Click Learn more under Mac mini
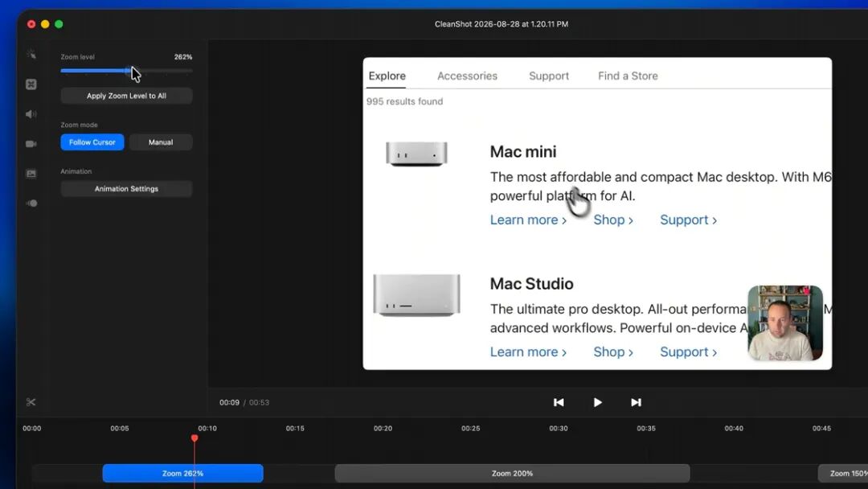868x489 pixels. [x=528, y=220]
